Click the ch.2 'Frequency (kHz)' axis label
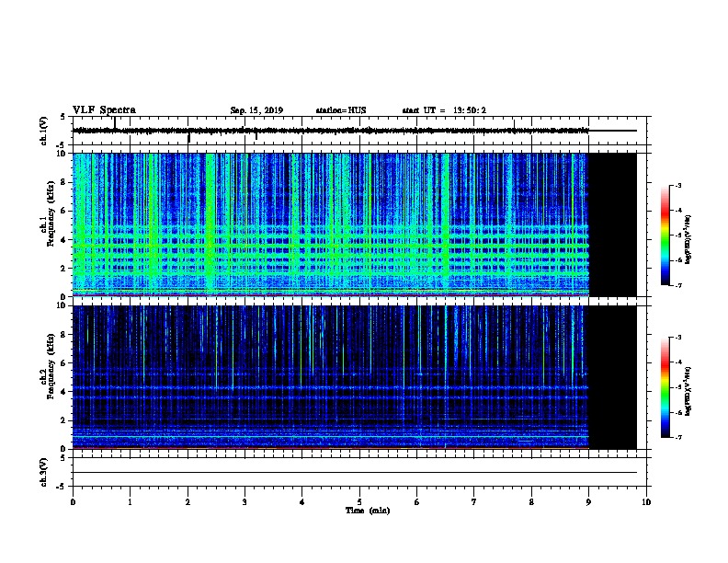This screenshot has height=563, width=728. pos(51,366)
